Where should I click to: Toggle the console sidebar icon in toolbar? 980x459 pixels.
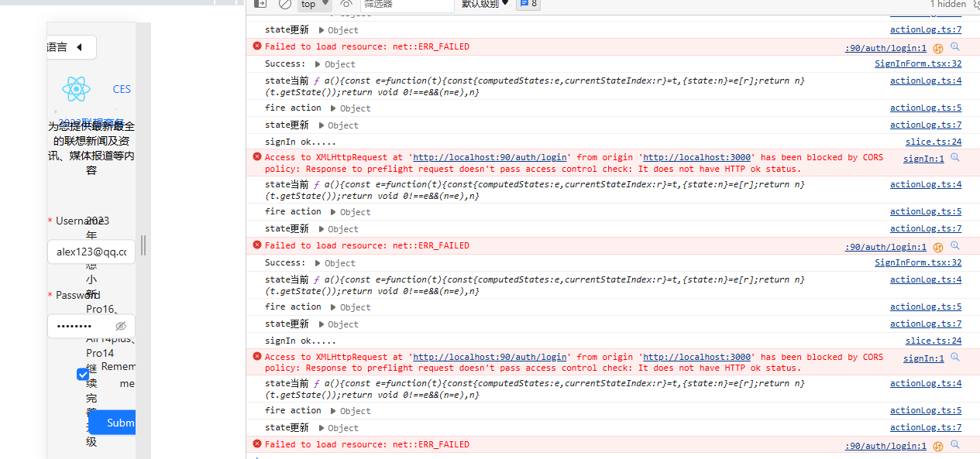pos(260,4)
